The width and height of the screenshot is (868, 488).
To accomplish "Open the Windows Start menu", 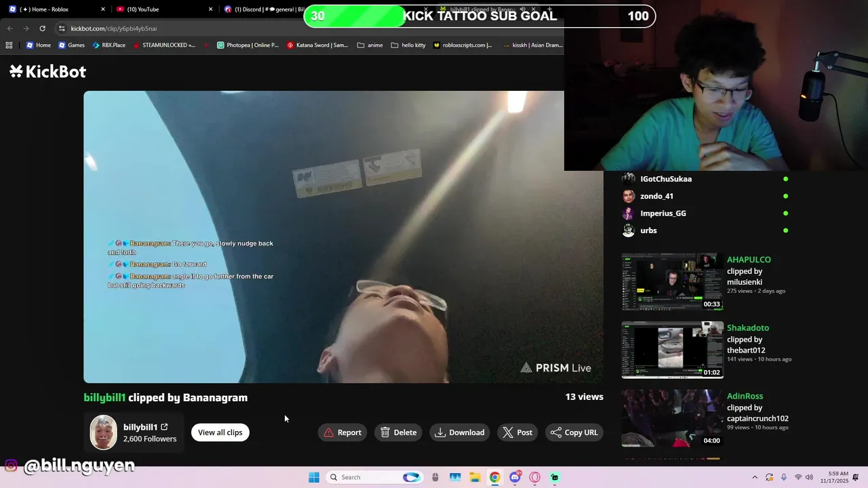I will coord(314,477).
